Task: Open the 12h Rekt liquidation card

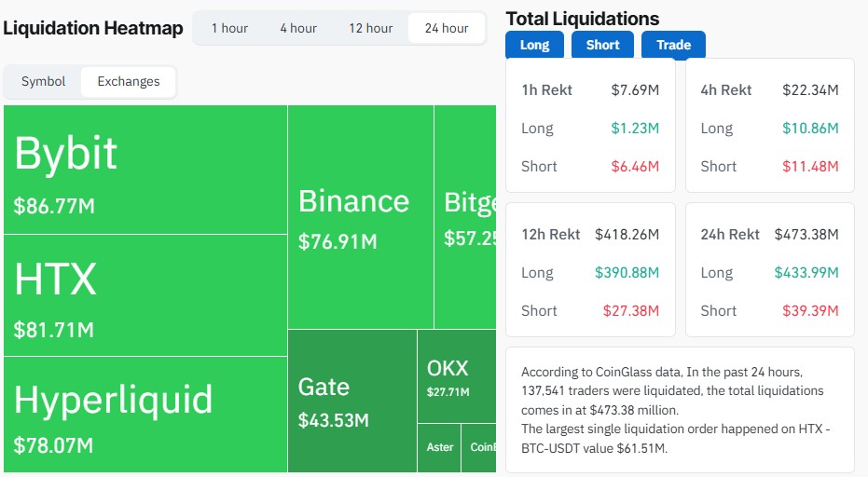Action: point(589,270)
